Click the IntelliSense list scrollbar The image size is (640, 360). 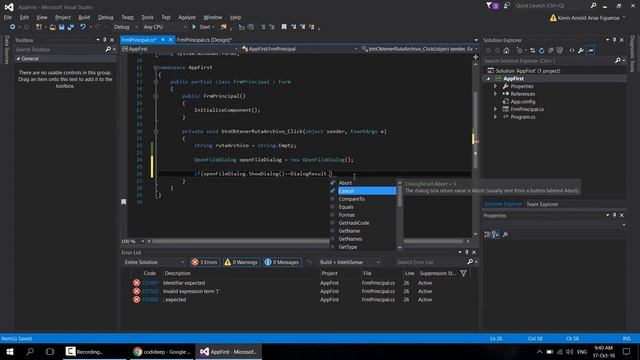point(400,198)
